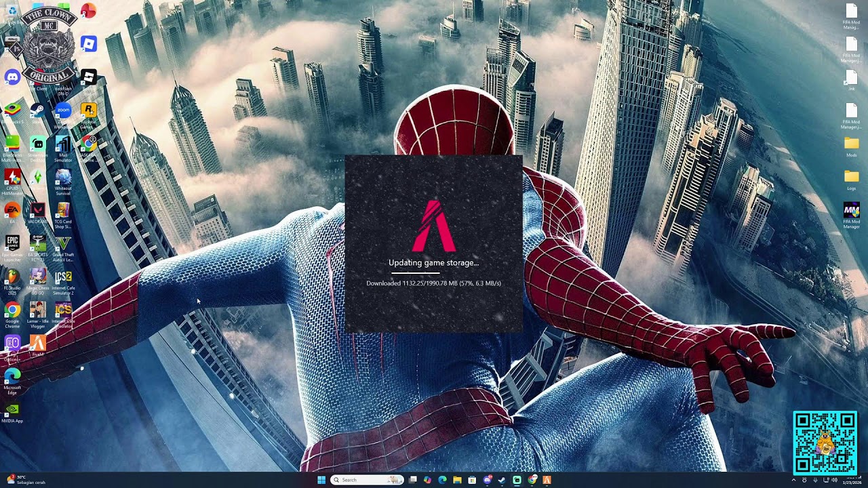Open the BlueStacks 5 desktop shortcut
868x488 pixels.
pyautogui.click(x=12, y=112)
